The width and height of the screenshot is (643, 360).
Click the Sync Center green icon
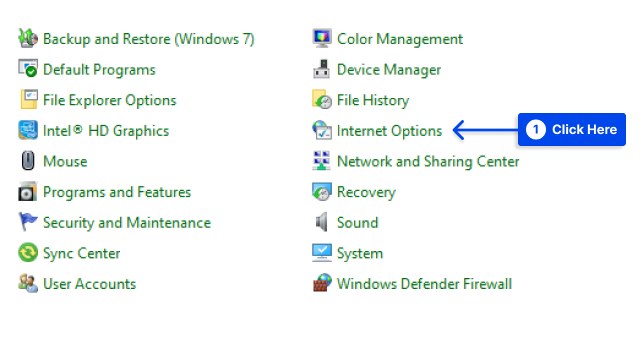[28, 253]
